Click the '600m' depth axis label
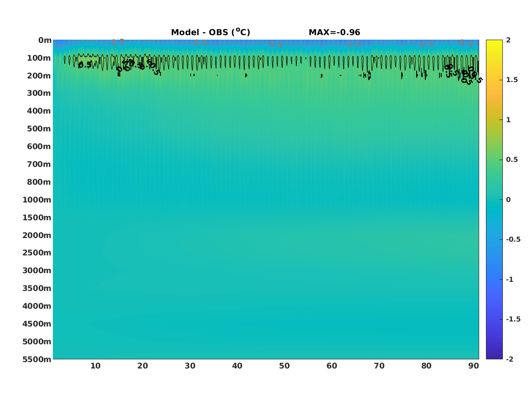Viewport: 532px width, 399px height. pos(39,146)
